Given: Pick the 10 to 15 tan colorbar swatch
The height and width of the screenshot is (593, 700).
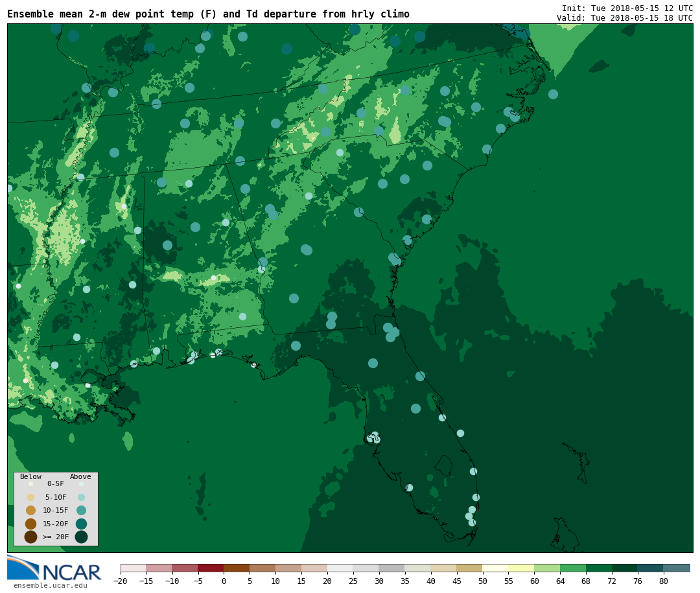Looking at the screenshot, I should (289, 568).
